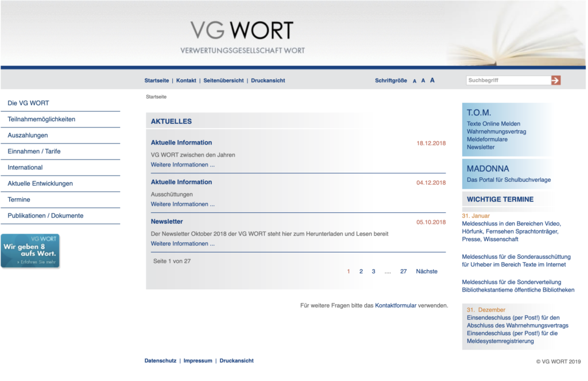Click the date 04.12.2018

point(431,183)
